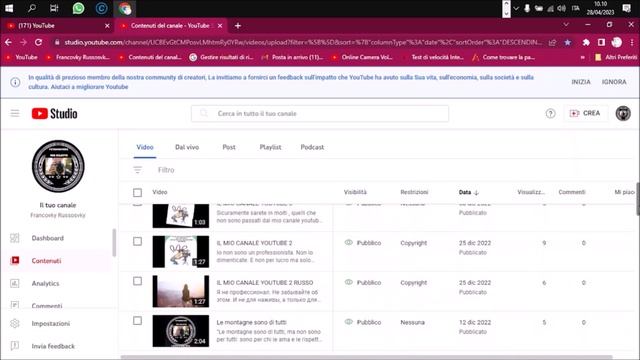The image size is (640, 360).
Task: Reload the current page
Action: (x=38, y=42)
